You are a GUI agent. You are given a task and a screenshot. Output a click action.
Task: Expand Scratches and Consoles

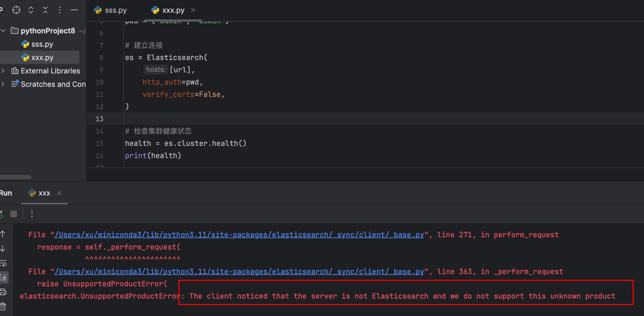pyautogui.click(x=3, y=84)
